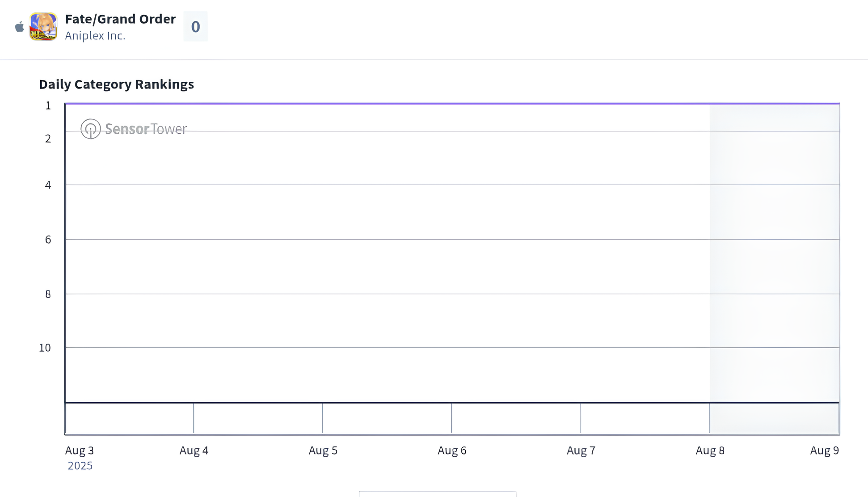
Task: Open the Fate/Grand Order app title
Action: [x=120, y=19]
